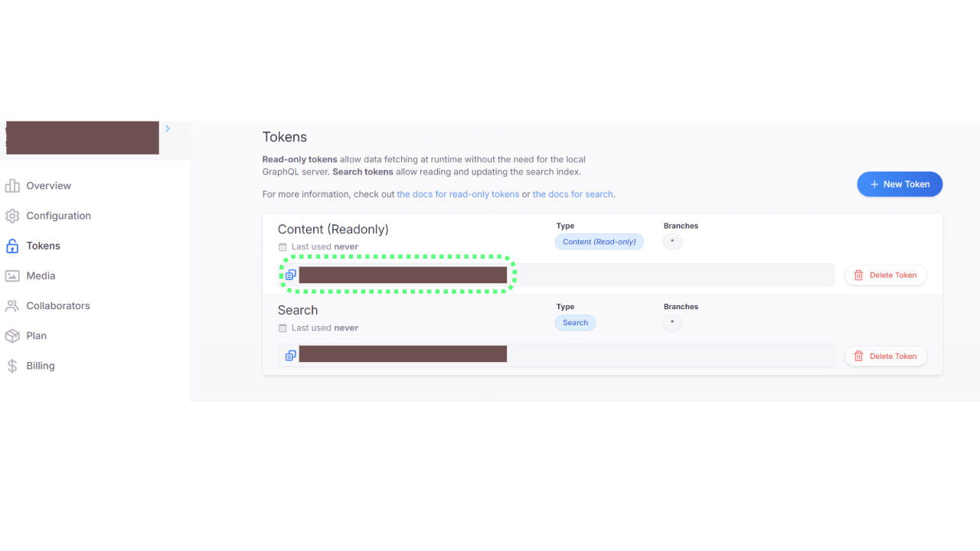980x551 pixels.
Task: Delete the Search token
Action: click(886, 356)
